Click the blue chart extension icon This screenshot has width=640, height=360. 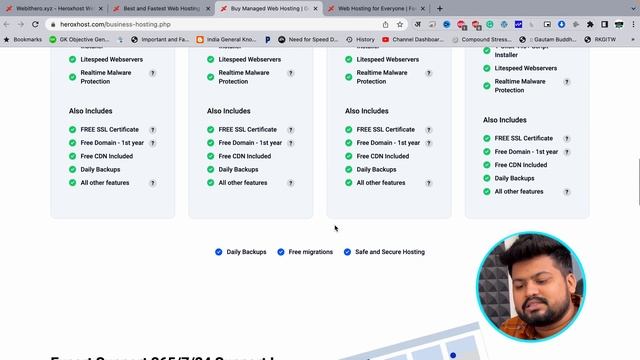point(518,24)
